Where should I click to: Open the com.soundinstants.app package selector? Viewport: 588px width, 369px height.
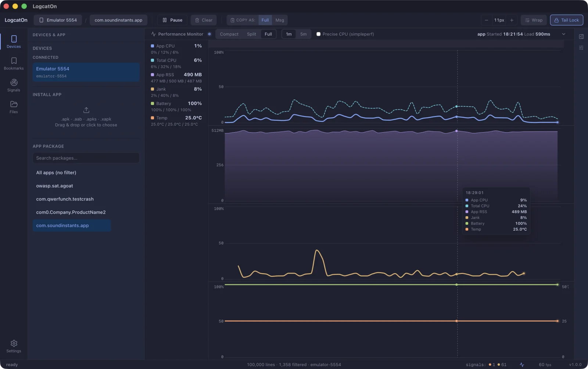(x=118, y=20)
